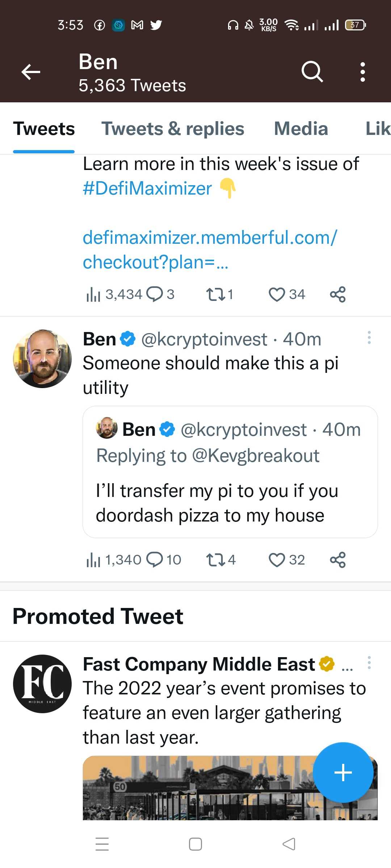Open the defimaximizer.memberful.com checkout link
This screenshot has height=868, width=391.
click(x=210, y=250)
